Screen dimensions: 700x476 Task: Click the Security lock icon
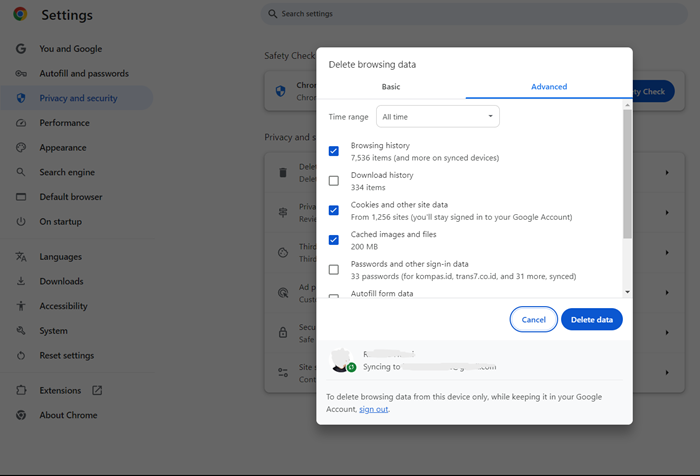coord(283,332)
